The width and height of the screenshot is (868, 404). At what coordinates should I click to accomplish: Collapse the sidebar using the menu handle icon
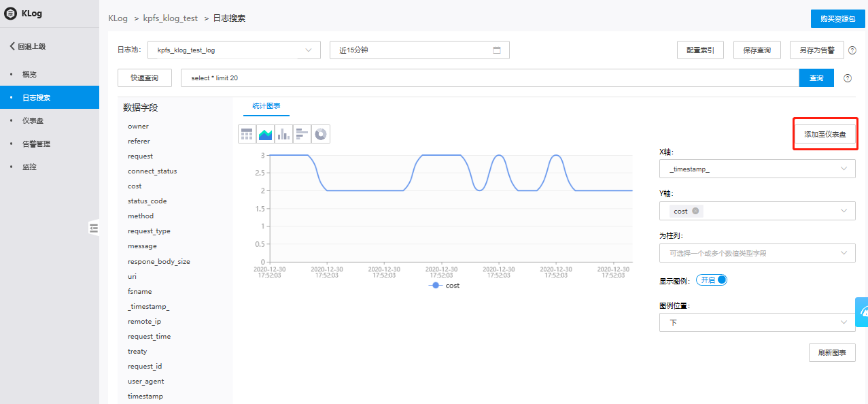pos(94,228)
